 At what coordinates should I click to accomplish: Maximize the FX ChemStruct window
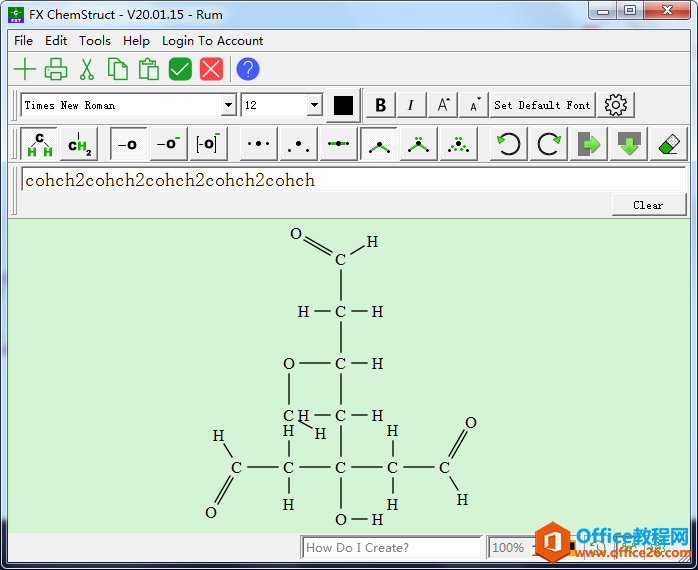click(629, 12)
